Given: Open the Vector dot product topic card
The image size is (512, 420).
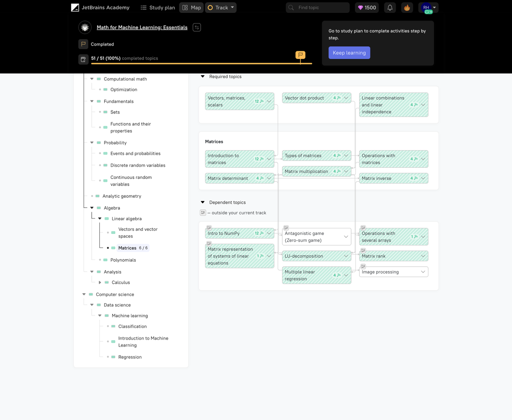Looking at the screenshot, I should pos(317,98).
